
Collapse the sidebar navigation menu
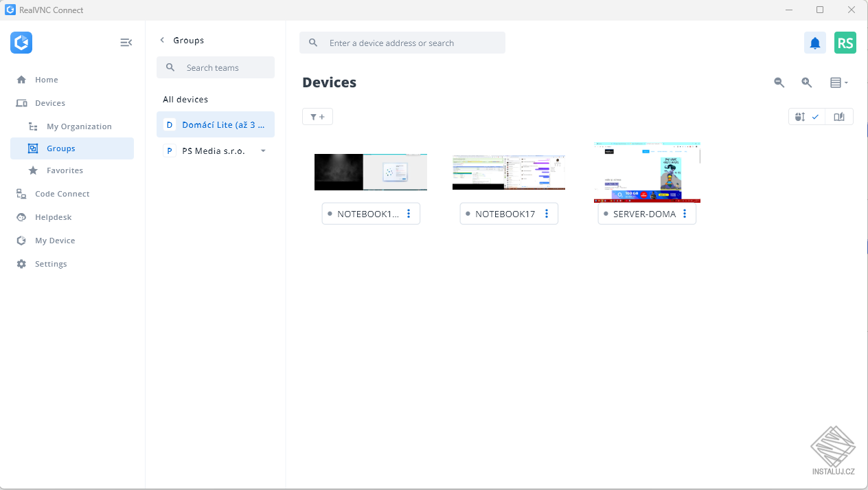click(126, 43)
